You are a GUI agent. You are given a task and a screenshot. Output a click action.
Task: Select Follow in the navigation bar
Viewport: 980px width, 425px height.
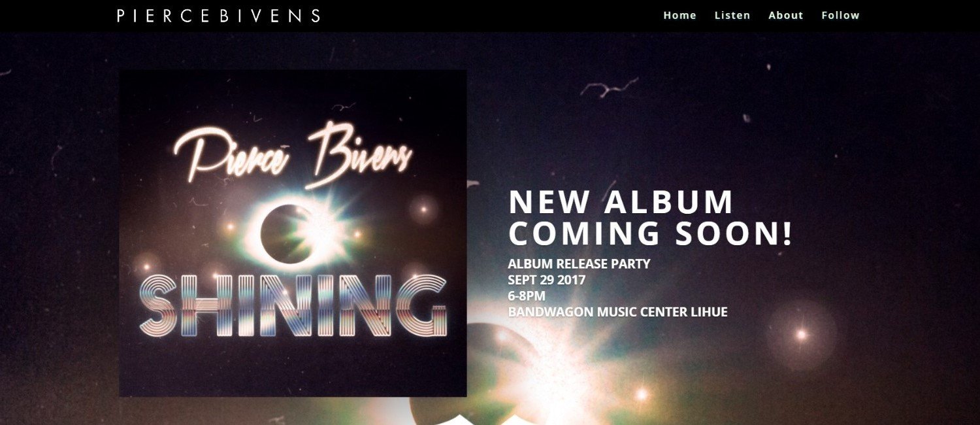point(840,15)
